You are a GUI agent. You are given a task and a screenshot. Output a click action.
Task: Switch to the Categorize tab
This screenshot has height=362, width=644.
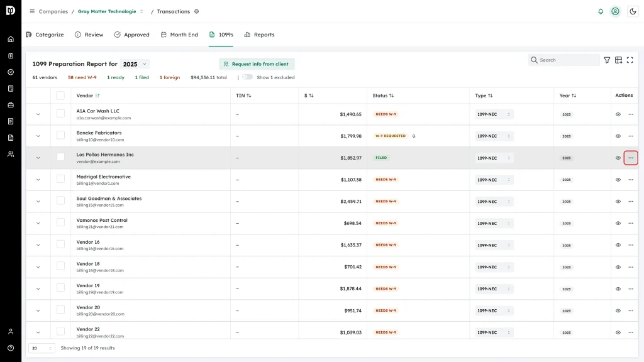pyautogui.click(x=45, y=35)
